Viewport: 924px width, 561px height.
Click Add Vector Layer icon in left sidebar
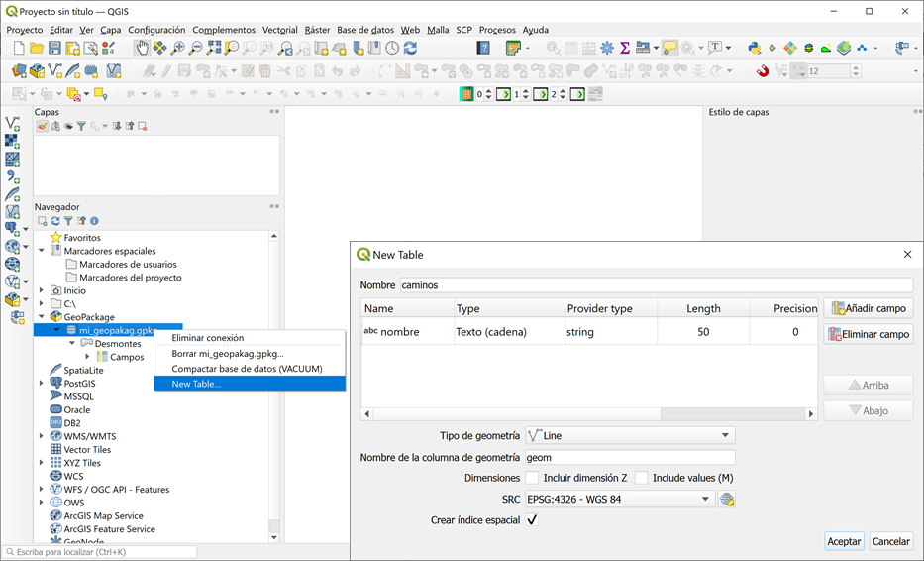[12, 123]
